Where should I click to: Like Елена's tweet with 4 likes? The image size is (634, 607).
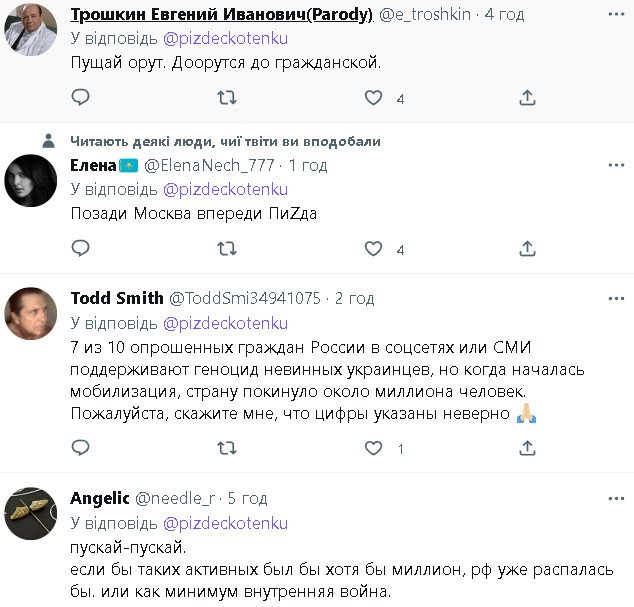pyautogui.click(x=374, y=248)
